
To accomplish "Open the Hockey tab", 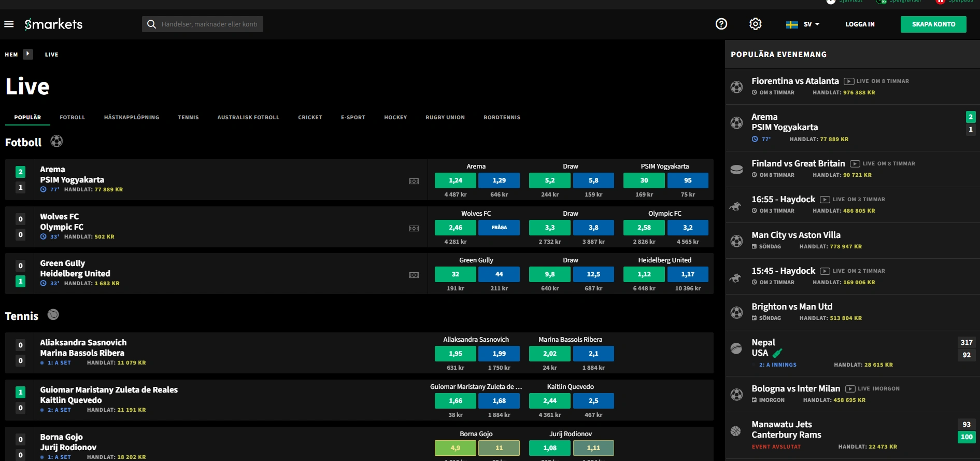I will 395,117.
